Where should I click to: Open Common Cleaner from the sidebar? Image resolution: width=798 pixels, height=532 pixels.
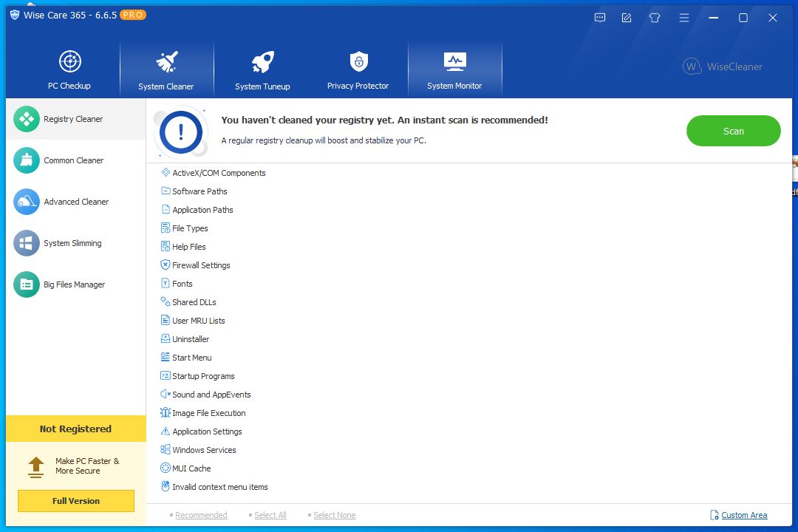click(76, 160)
